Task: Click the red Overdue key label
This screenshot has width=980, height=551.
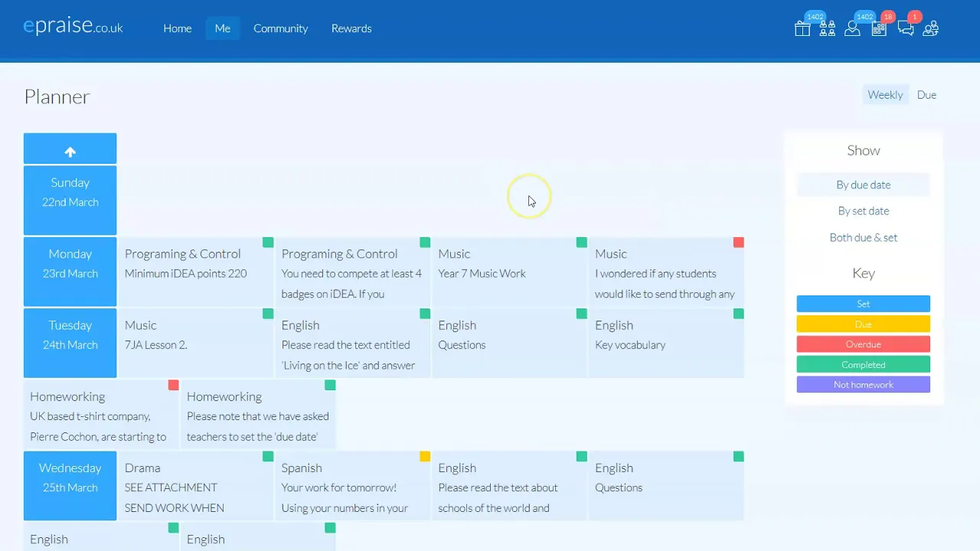Action: (x=864, y=344)
